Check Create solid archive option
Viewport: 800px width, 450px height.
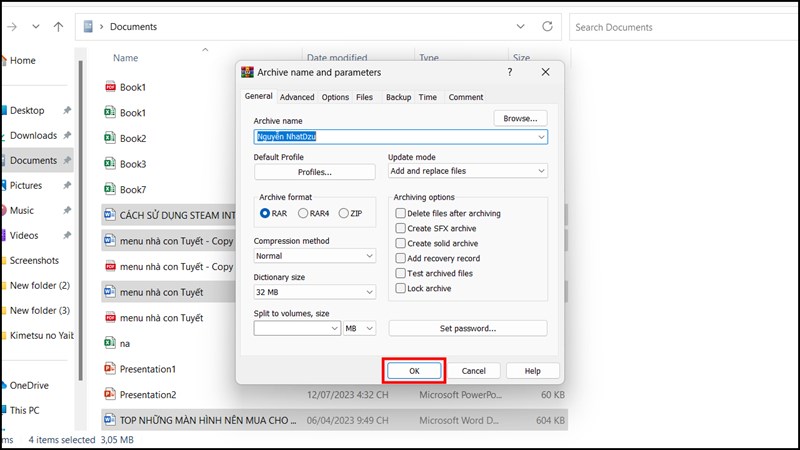coord(401,243)
